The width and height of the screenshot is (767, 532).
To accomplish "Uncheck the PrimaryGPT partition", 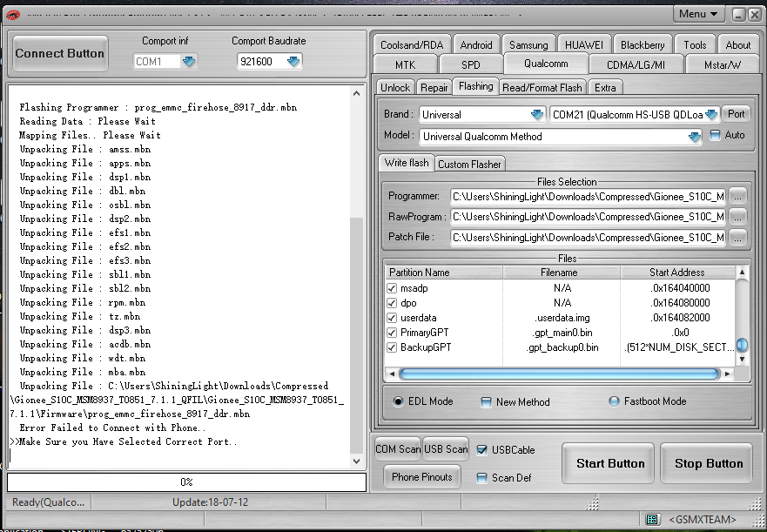I will click(391, 333).
